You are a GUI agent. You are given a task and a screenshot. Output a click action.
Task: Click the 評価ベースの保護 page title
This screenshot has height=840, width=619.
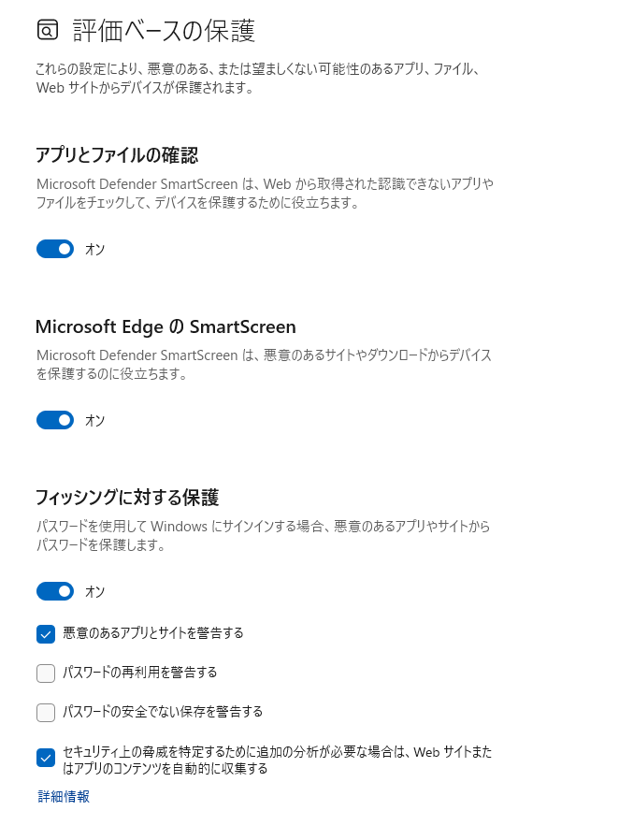[x=164, y=31]
